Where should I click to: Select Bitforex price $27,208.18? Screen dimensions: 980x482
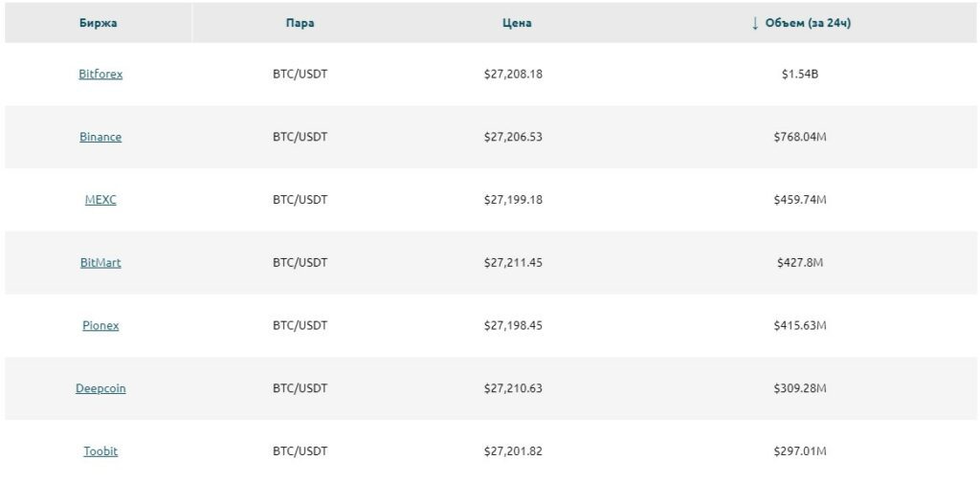(513, 74)
